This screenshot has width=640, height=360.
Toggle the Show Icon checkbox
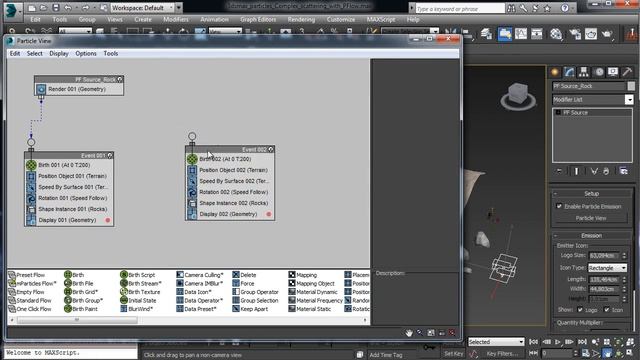(x=607, y=310)
